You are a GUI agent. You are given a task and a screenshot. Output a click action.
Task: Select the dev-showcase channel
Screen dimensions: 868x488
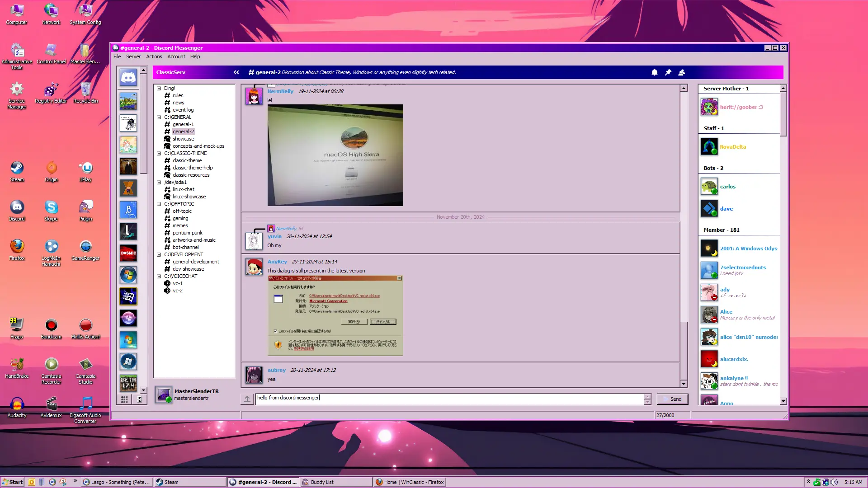pyautogui.click(x=188, y=269)
